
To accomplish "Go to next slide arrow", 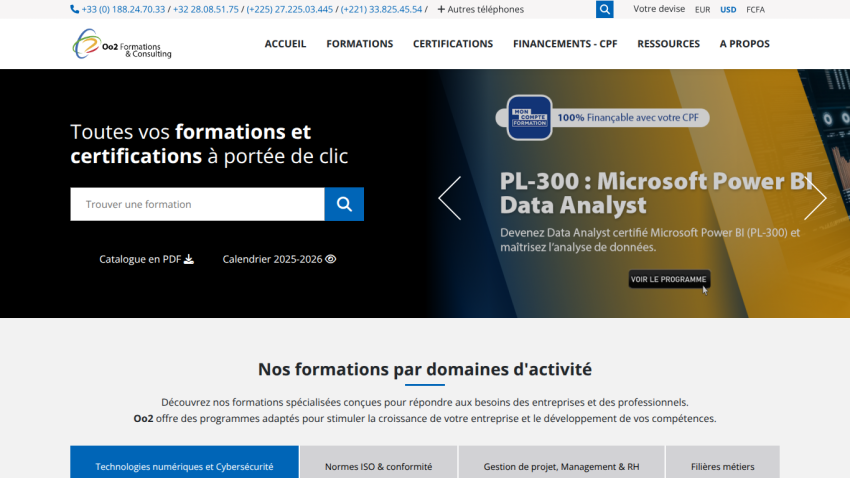I will click(x=815, y=198).
